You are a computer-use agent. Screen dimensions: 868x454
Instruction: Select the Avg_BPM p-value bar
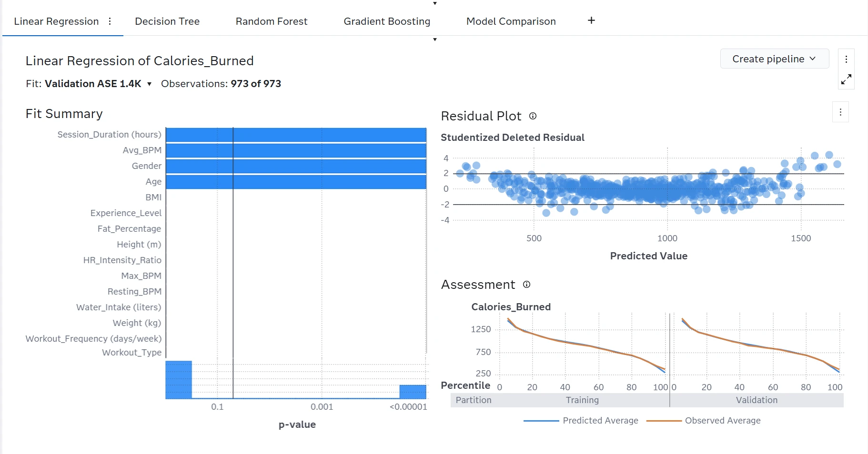pos(296,150)
